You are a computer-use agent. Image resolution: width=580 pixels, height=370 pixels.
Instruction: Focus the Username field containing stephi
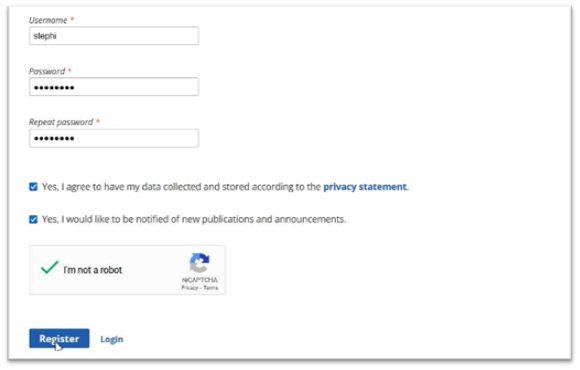[114, 36]
